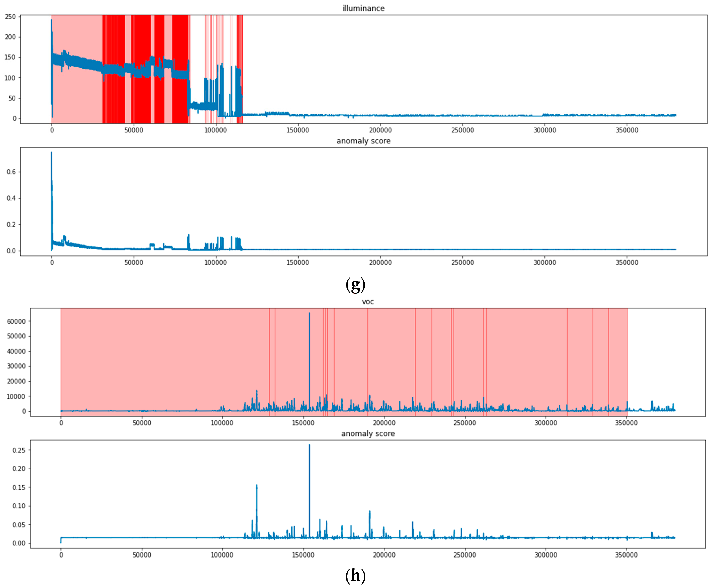Click 'anomaly score' title below voc chart
This screenshot has width=714, height=588.
pyautogui.click(x=368, y=434)
